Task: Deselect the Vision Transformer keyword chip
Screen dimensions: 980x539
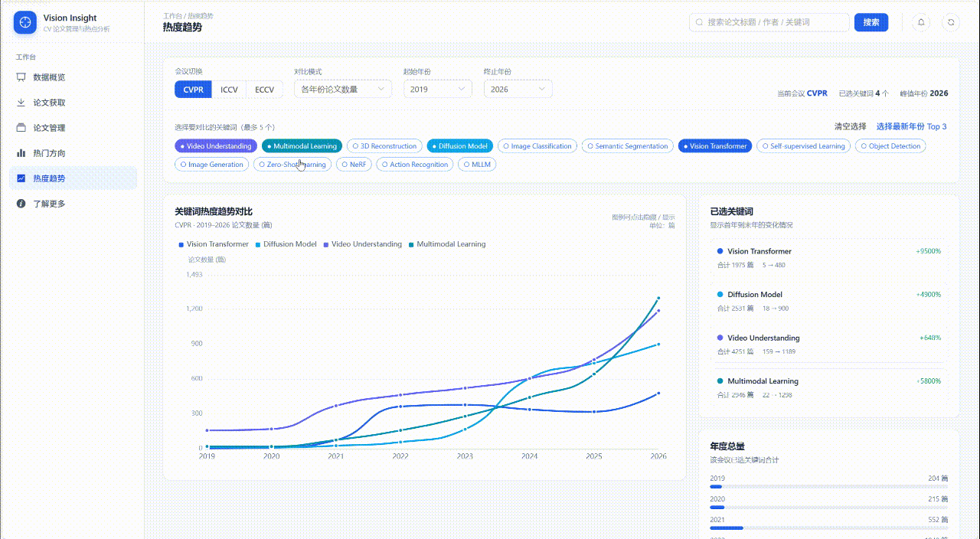Action: pos(715,146)
